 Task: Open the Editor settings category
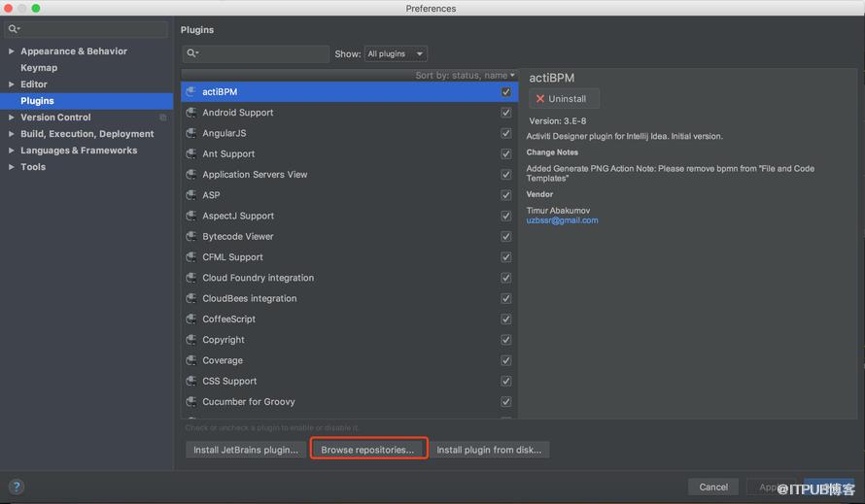click(34, 84)
